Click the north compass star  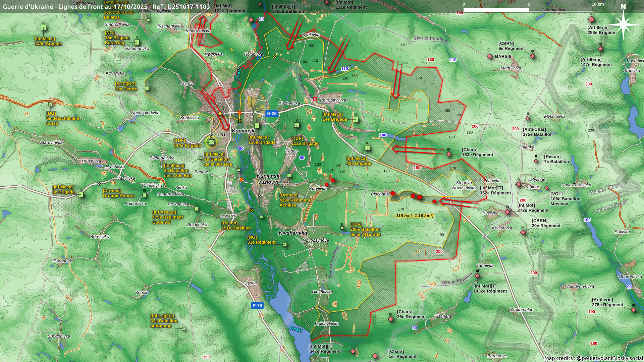tap(623, 25)
